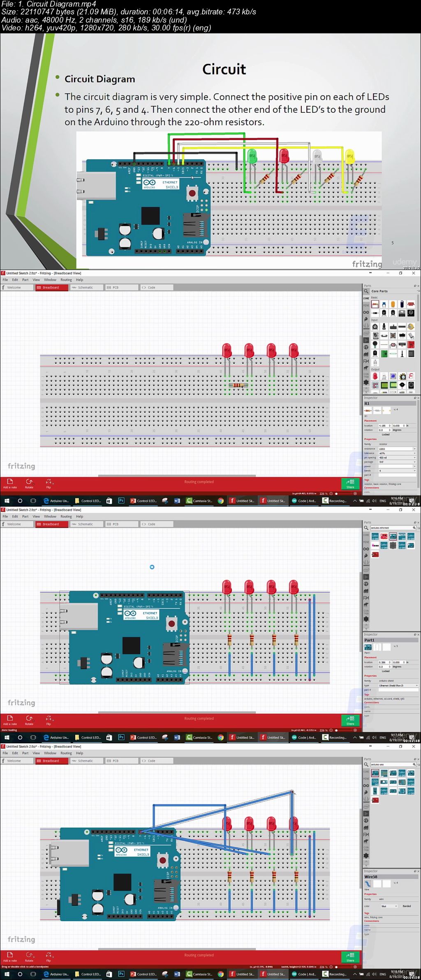421x980 pixels.
Task: Click the part # field in R1 frame Inspector
Action: pyautogui.click(x=398, y=475)
